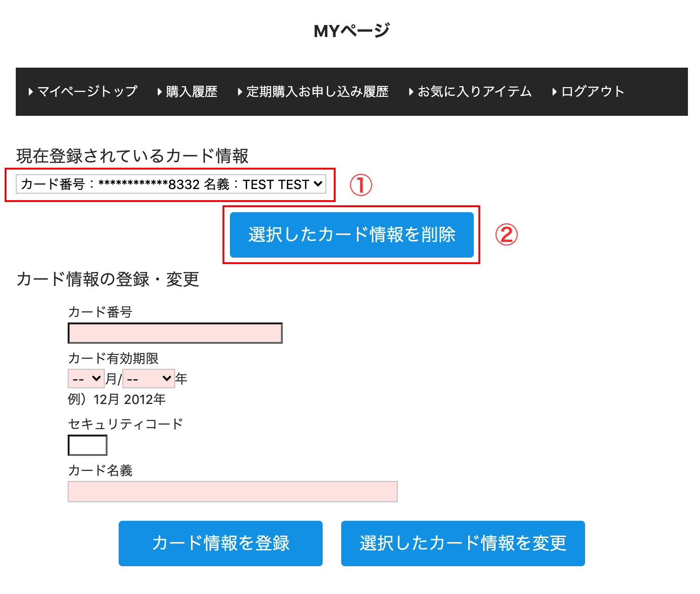This screenshot has height=594, width=700.
Task: Click the red circled number 2 marker
Action: point(506,235)
